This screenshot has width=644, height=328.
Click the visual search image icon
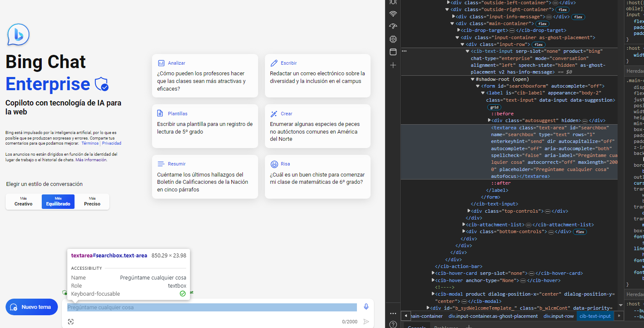(x=71, y=322)
